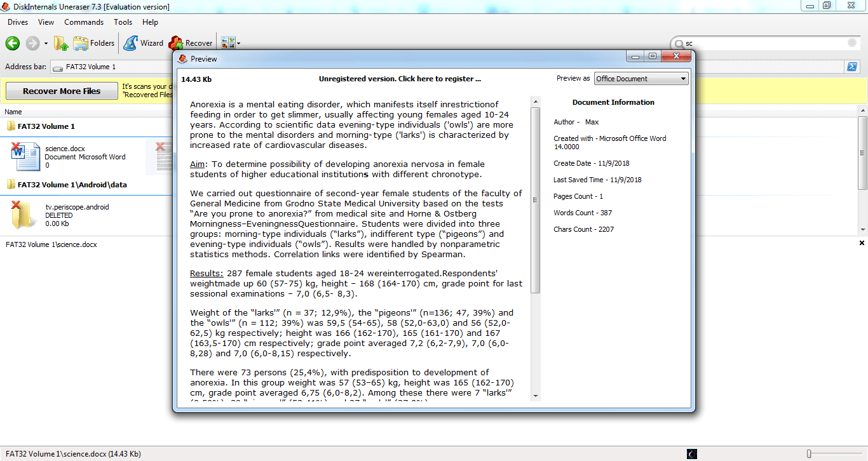Click the green Back navigation arrow

pos(13,43)
